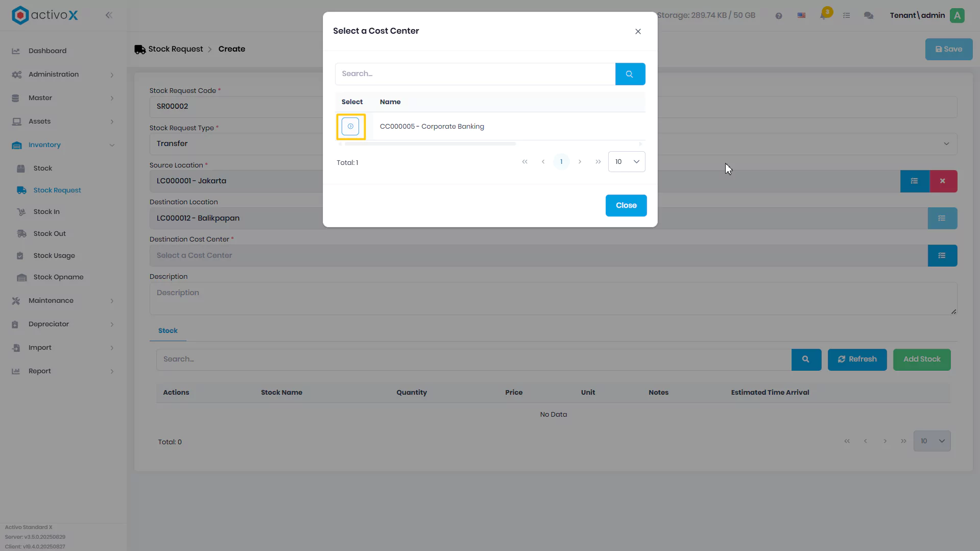Click the Refresh button
The image size is (980, 551).
pos(857,360)
